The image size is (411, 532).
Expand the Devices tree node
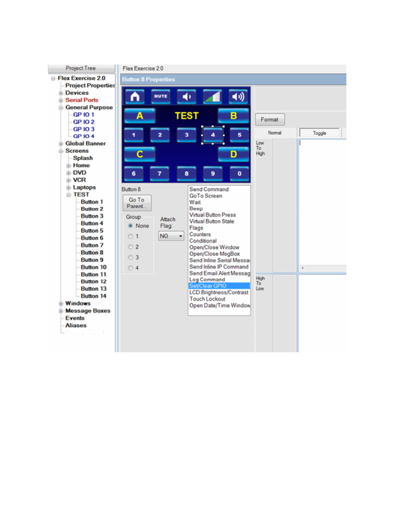61,93
